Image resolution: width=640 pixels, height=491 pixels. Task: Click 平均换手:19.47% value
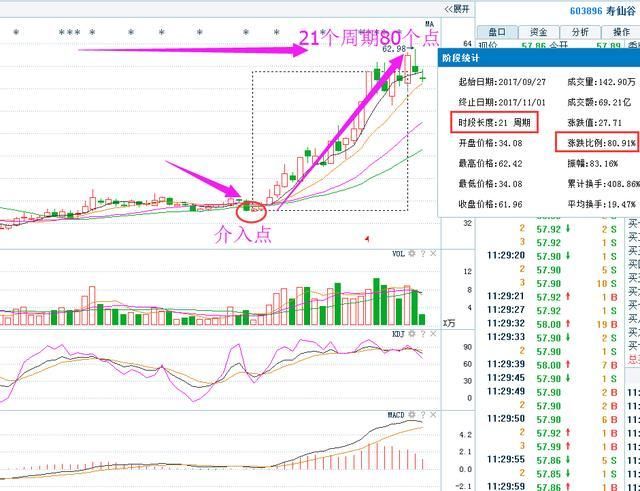pyautogui.click(x=601, y=204)
